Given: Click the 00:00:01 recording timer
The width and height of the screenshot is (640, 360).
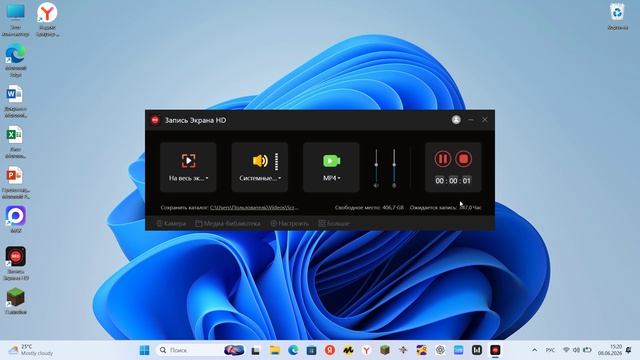Looking at the screenshot, I should [x=453, y=180].
